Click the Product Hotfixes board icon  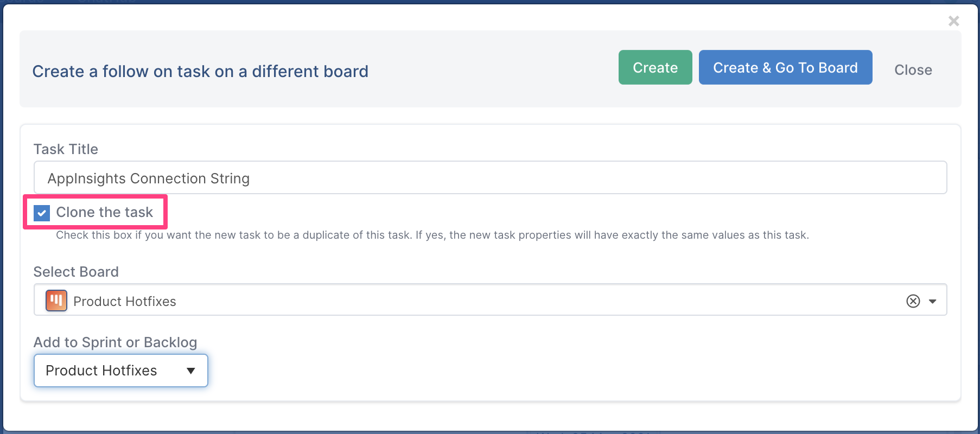point(56,301)
